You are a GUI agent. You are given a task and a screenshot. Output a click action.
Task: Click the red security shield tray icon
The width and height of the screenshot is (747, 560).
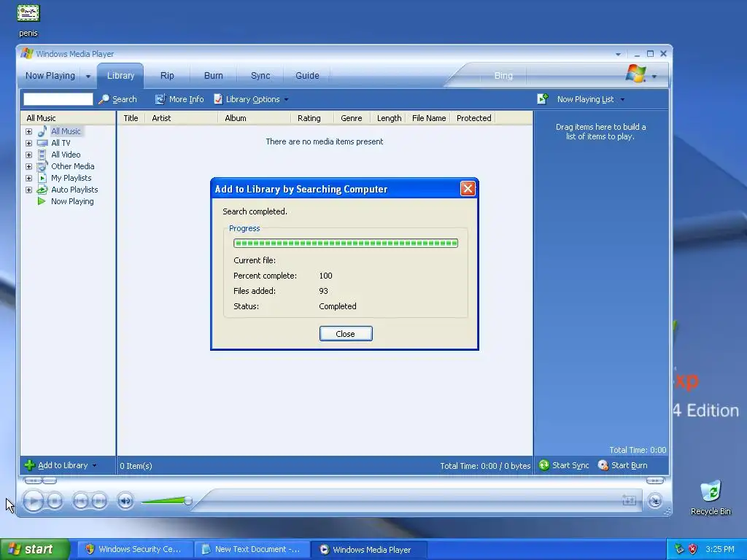693,549
